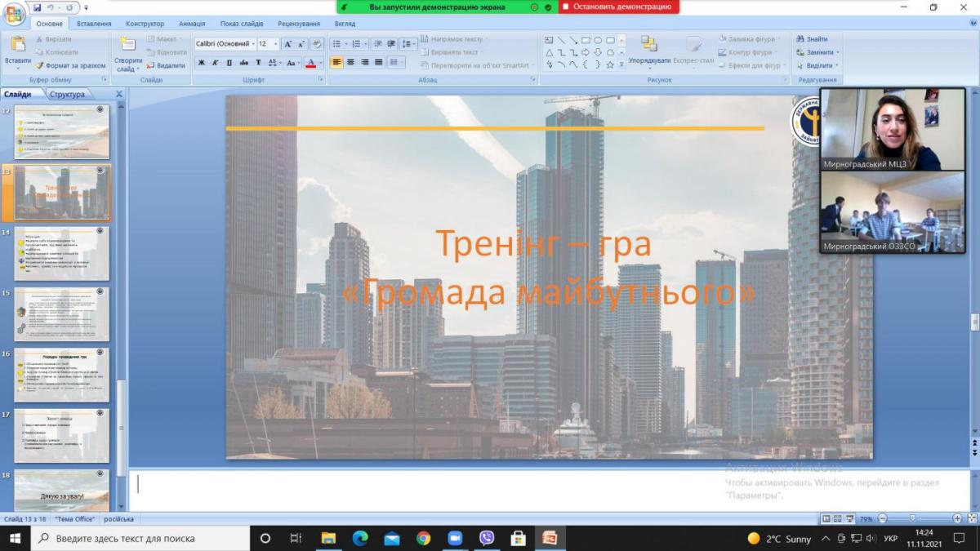Screen dimensions: 980x551
Task: Open Viber from the Windows taskbar
Action: click(x=487, y=538)
